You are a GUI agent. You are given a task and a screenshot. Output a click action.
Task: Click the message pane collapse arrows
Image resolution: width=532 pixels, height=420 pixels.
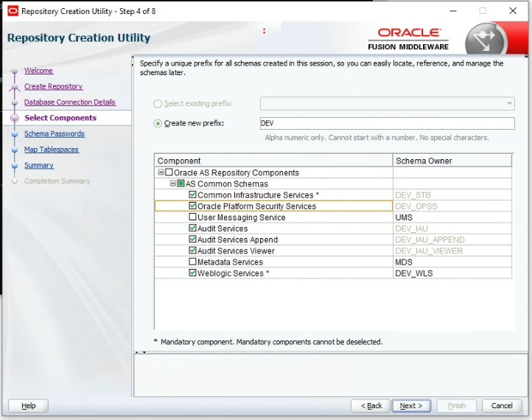point(140,352)
